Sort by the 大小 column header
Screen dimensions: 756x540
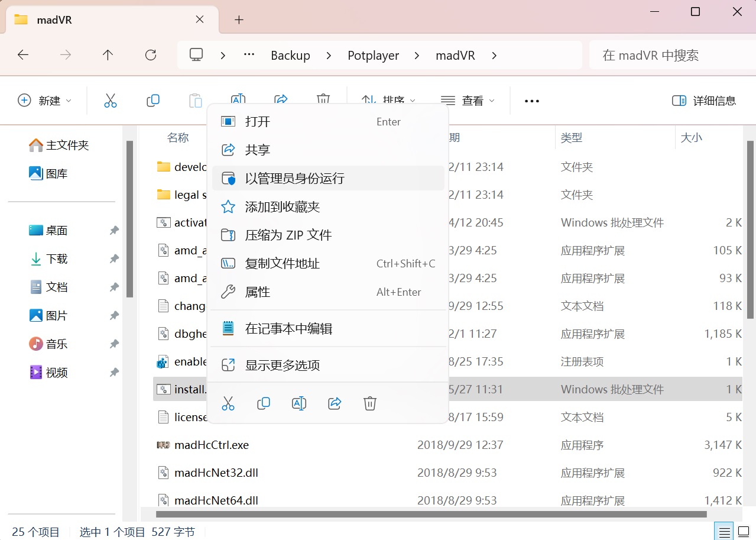tap(692, 137)
